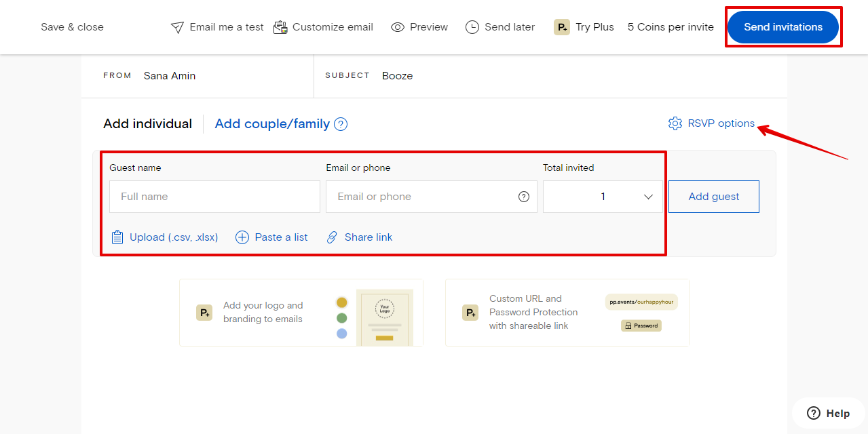868x434 pixels.
Task: Open RSVP options link
Action: pyautogui.click(x=721, y=123)
